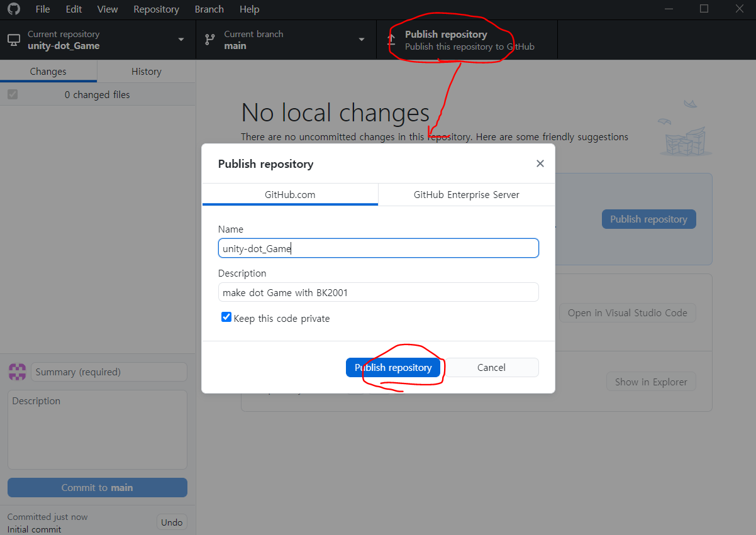
Task: Open the Edit menu
Action: (x=74, y=9)
